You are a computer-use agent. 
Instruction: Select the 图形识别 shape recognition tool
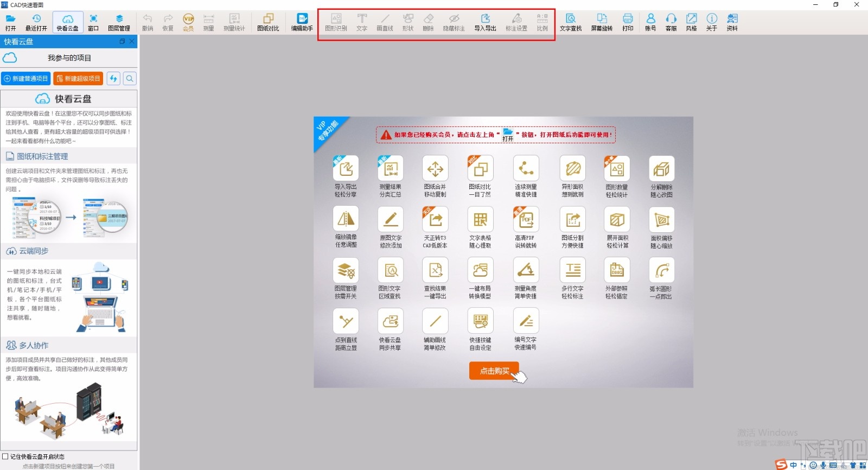coord(336,22)
